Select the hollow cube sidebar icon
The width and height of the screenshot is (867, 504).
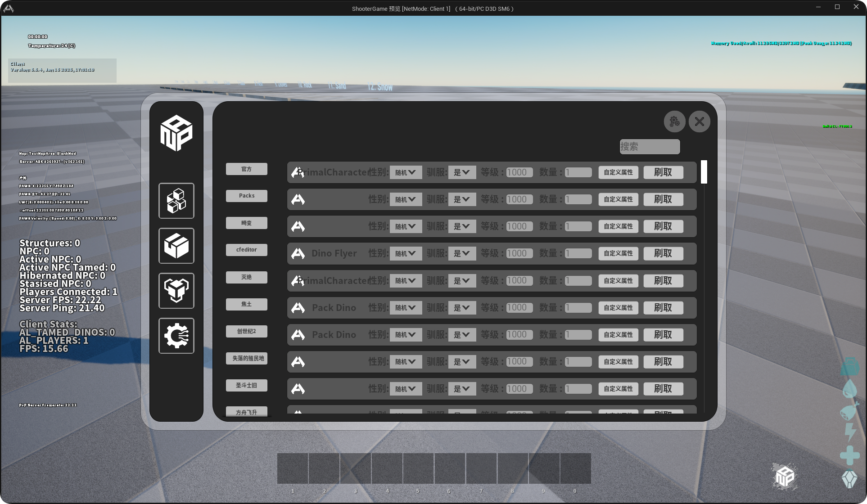point(176,291)
